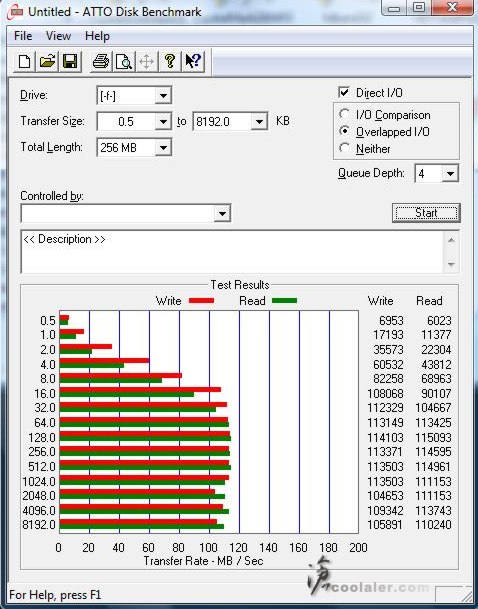Viewport: 478px width, 609px height.
Task: Uncheck the Direct I/O checkbox
Action: (x=344, y=92)
